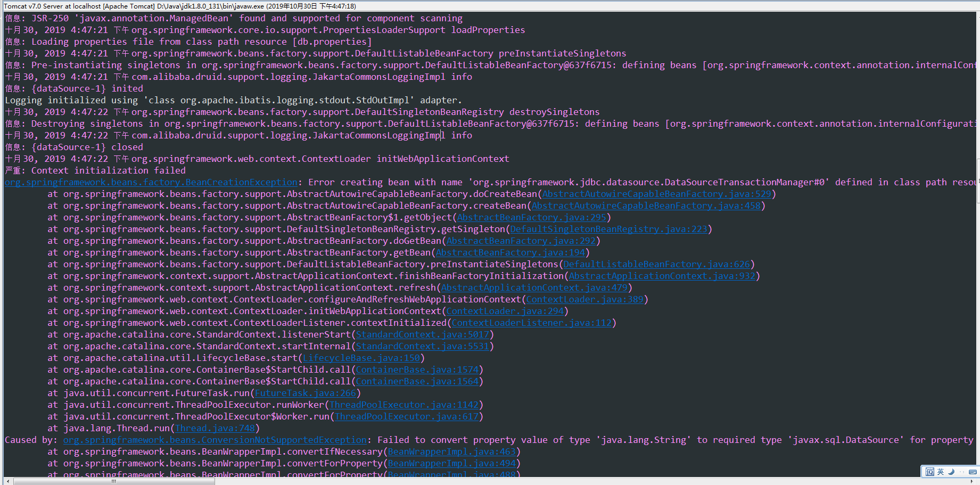Open LifecycleBase.java:150 link
Screen dimensions: 980x485
[361, 358]
